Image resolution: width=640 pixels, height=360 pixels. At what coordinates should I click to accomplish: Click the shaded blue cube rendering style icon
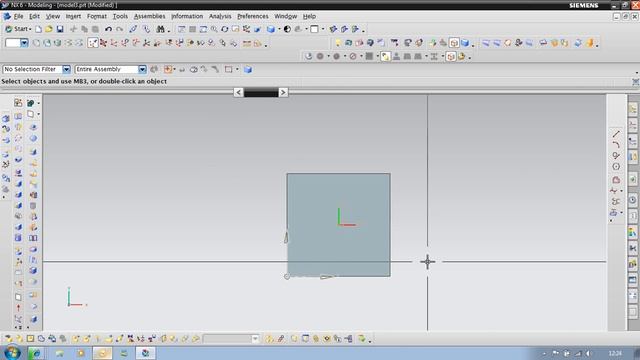(x=271, y=29)
